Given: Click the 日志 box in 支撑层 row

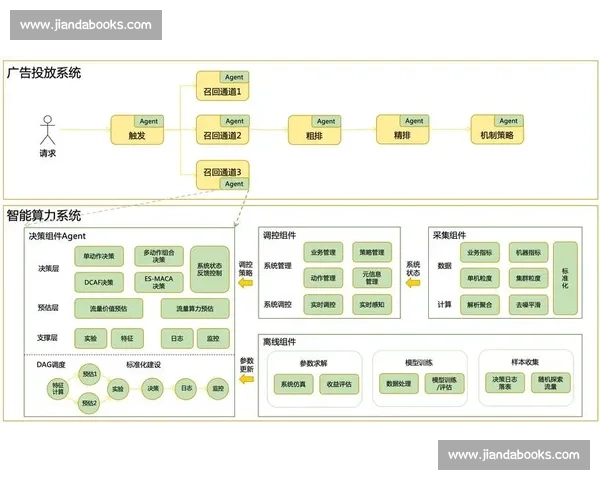Looking at the screenshot, I should tap(177, 338).
